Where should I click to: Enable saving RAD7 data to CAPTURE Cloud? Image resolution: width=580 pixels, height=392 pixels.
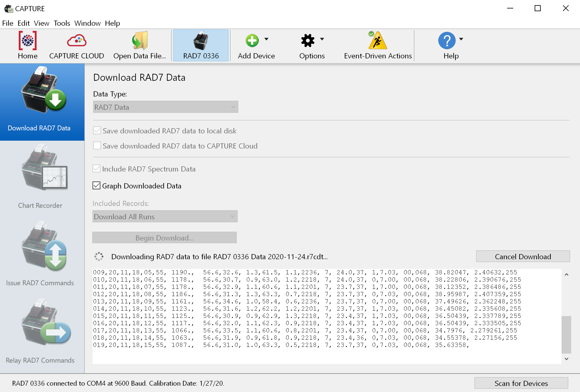point(97,146)
